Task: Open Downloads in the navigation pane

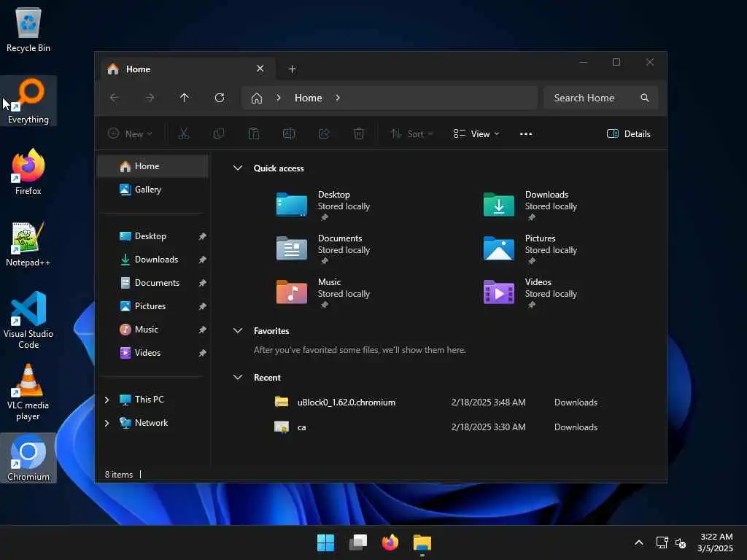Action: coord(152,260)
